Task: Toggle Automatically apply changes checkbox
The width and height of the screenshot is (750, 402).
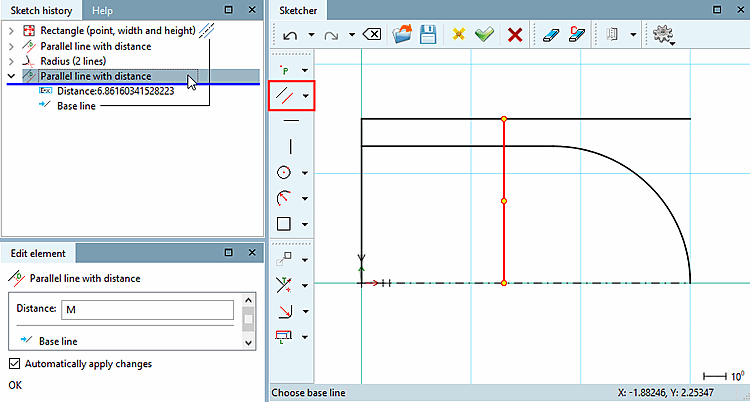Action: pyautogui.click(x=14, y=364)
